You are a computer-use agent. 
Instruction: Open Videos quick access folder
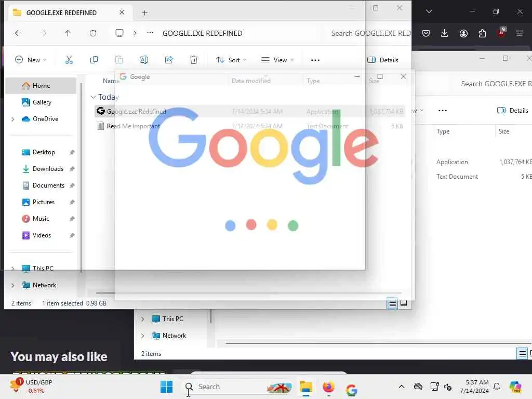(x=41, y=235)
